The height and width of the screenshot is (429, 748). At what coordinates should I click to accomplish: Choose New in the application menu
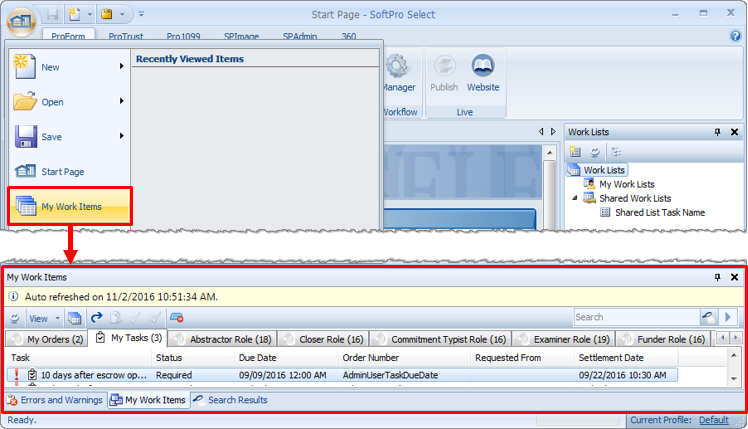(x=69, y=67)
